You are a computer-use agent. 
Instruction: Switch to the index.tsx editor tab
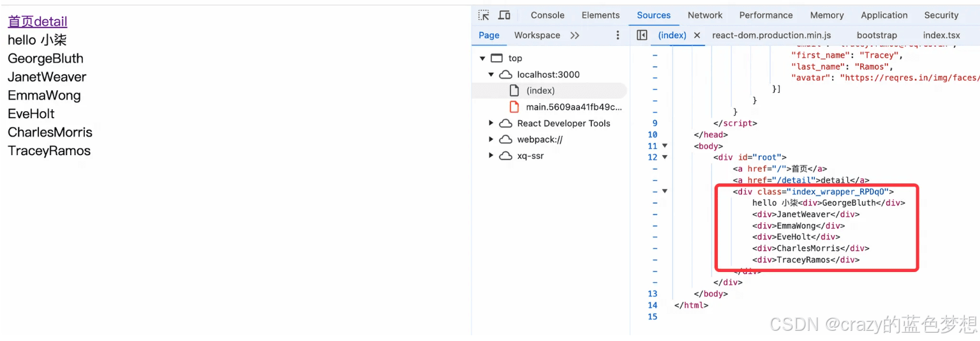(x=941, y=35)
